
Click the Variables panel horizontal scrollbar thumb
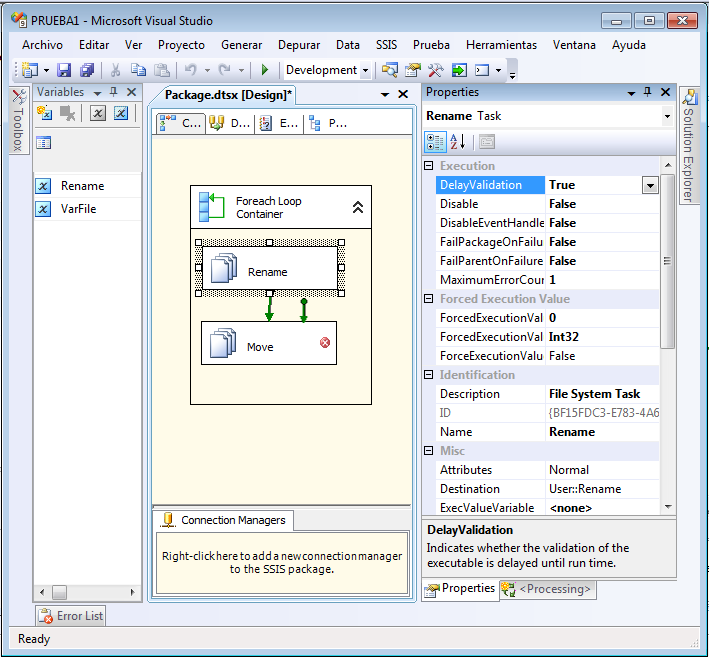pyautogui.click(x=59, y=592)
